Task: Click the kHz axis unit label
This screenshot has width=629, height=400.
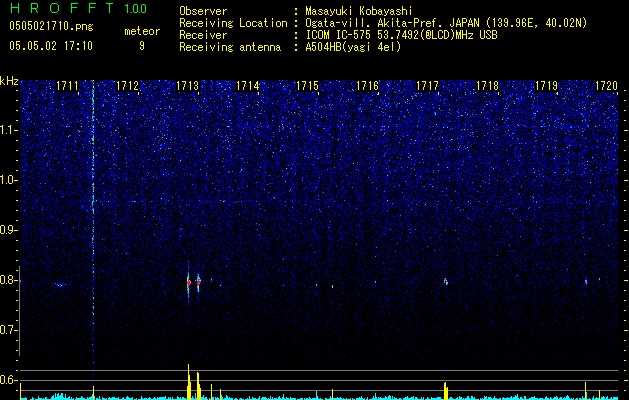Action: coord(9,81)
